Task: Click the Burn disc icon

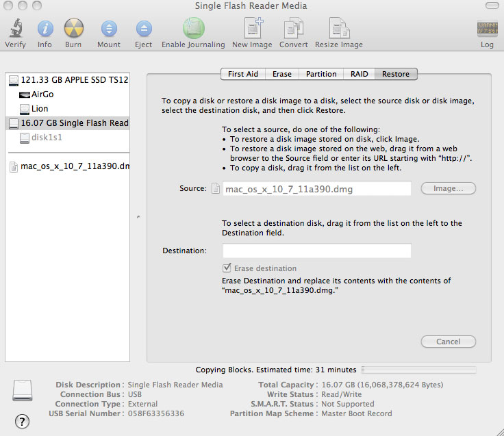Action: [74, 29]
